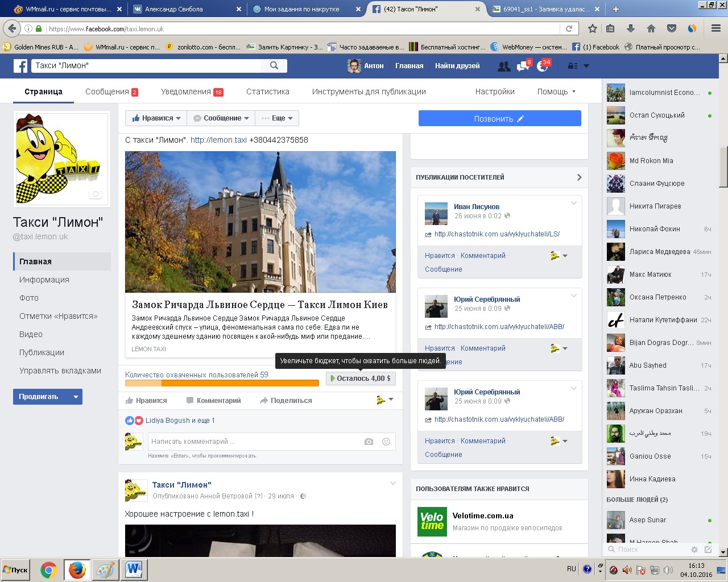Click the camera icon on the page profile picture
Screen dimensions: 728x582
[x=96, y=194]
